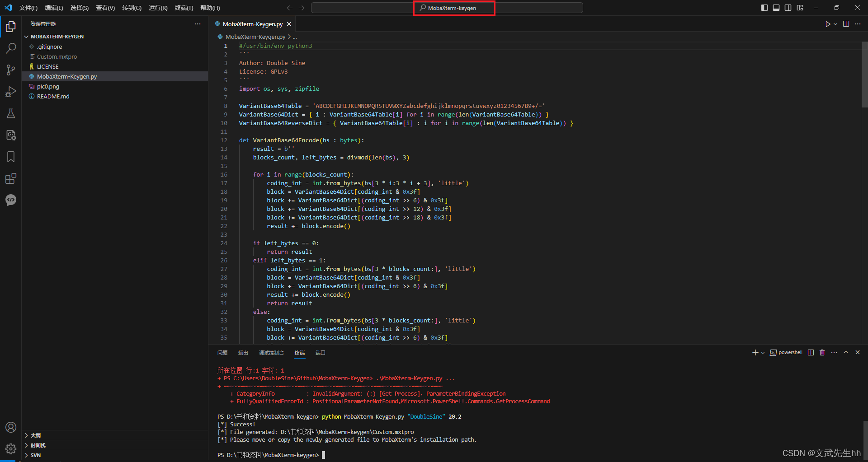This screenshot has height=462, width=868.
Task: Click the powershell terminal label
Action: pyautogui.click(x=786, y=352)
